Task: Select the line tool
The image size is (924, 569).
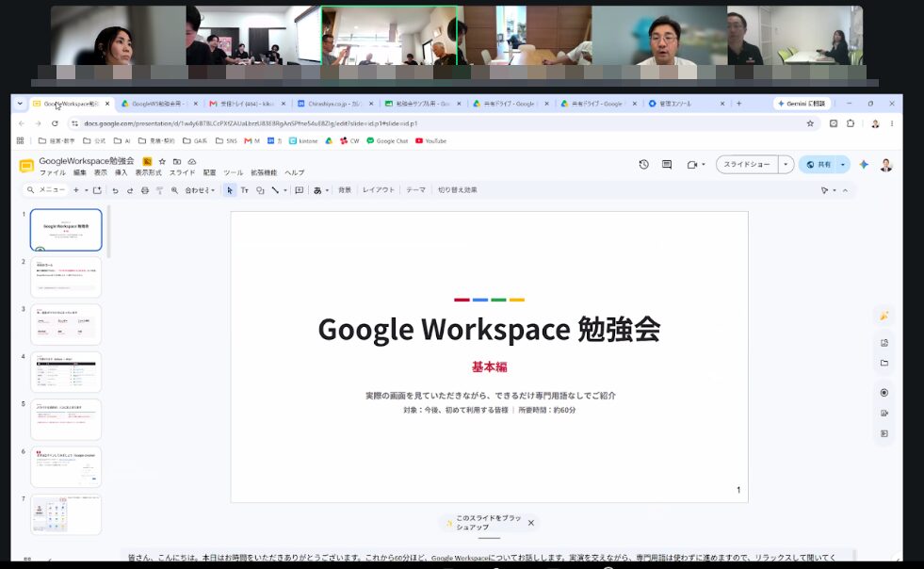Action: tap(275, 190)
